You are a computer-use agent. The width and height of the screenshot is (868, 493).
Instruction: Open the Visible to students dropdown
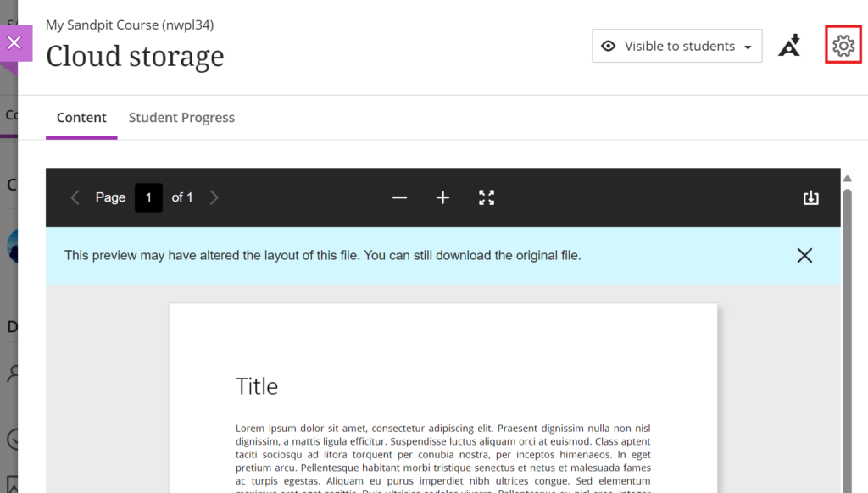(x=677, y=46)
